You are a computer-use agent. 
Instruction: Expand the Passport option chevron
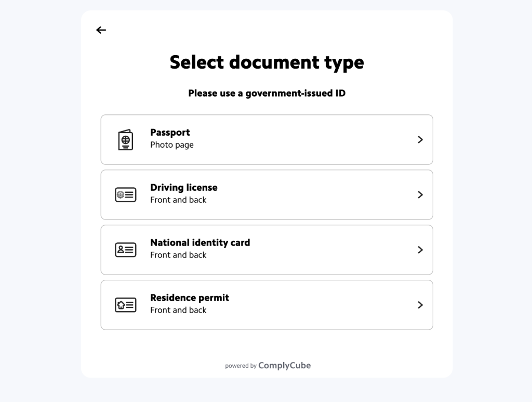click(420, 140)
